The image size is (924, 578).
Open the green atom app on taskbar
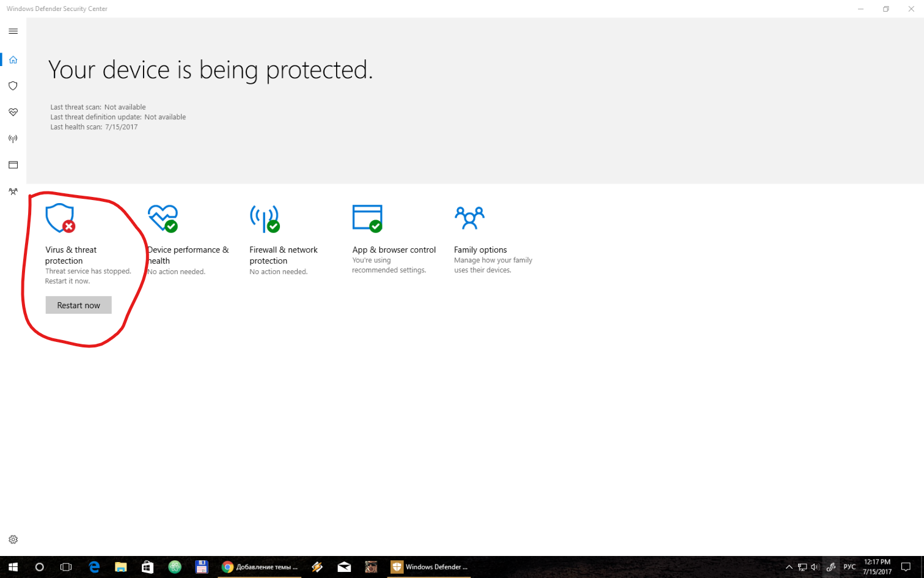(175, 567)
